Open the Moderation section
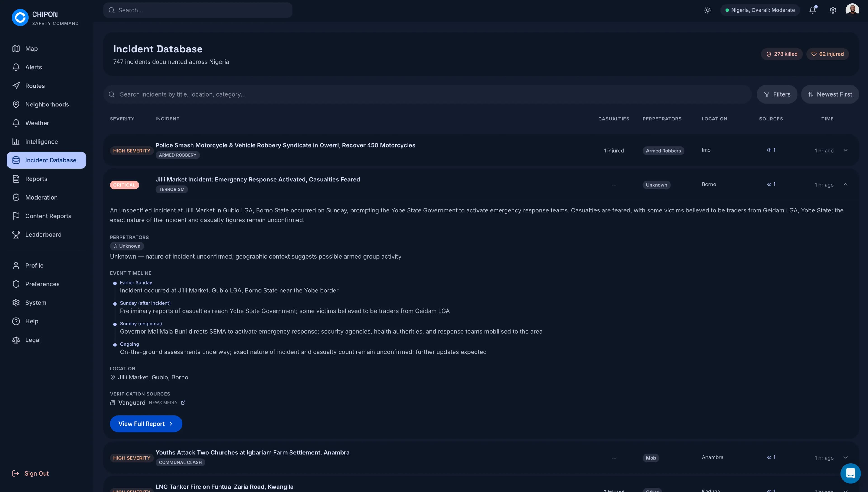868x492 pixels. coord(42,197)
